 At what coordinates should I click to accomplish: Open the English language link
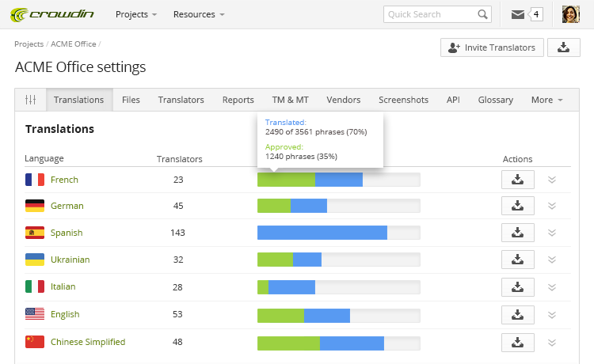click(x=65, y=314)
